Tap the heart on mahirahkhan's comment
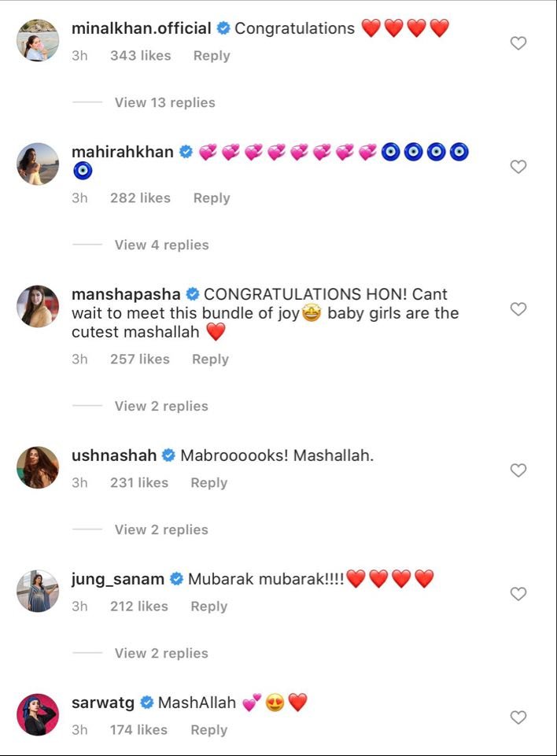Viewport: 557px width, 756px height. click(x=518, y=167)
